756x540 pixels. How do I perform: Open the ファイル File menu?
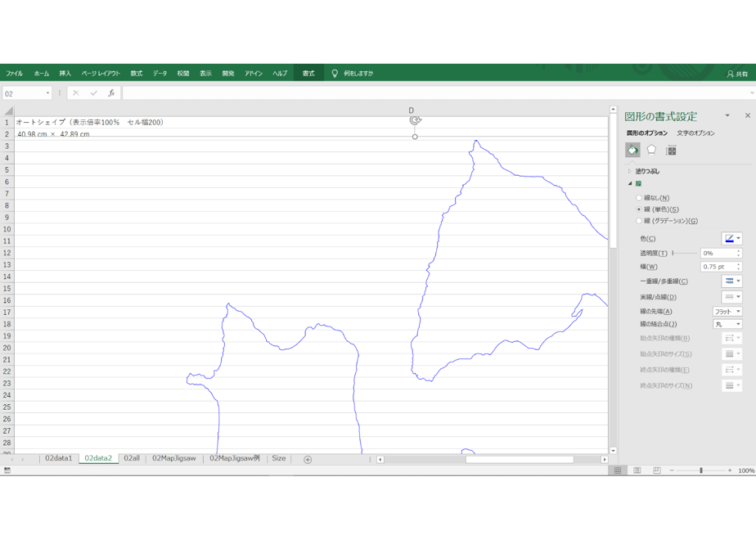pos(15,74)
